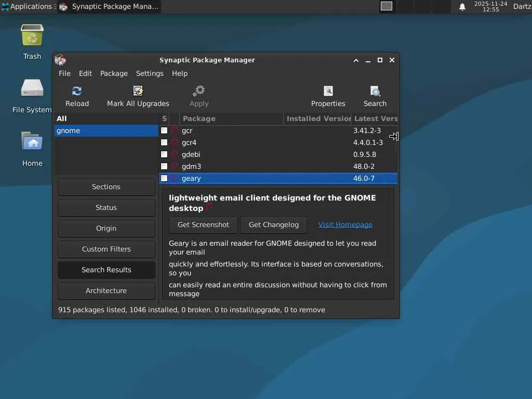Toggle the status checkbox for gdebi
This screenshot has width=532, height=399.
164,154
